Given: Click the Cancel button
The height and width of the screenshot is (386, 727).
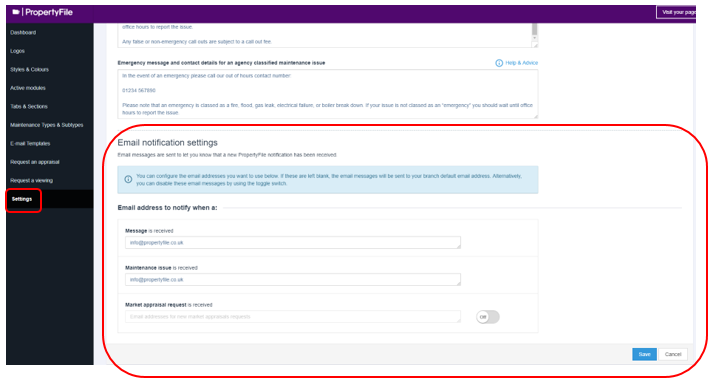Looking at the screenshot, I should (x=673, y=354).
